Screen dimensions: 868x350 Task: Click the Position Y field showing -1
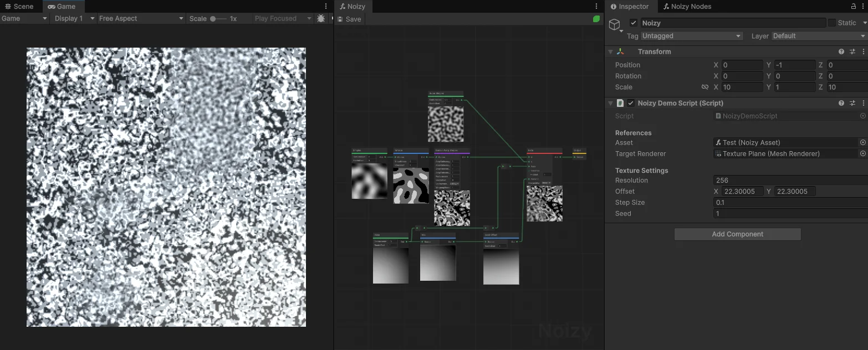pyautogui.click(x=795, y=65)
